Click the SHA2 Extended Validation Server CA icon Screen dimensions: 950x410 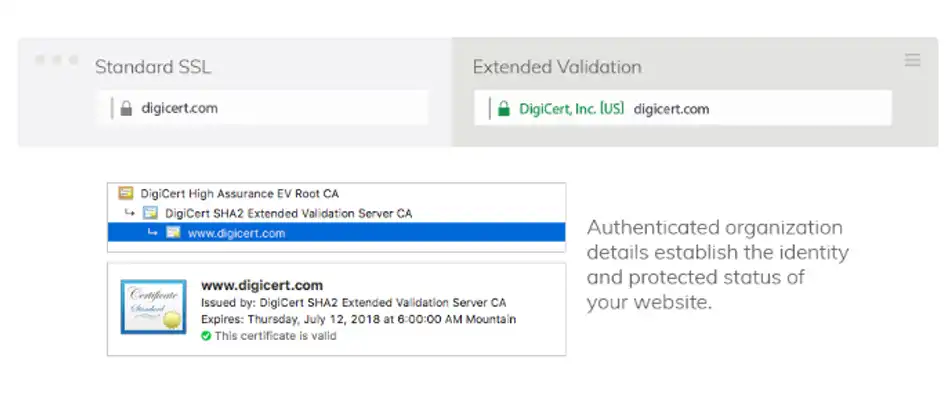click(150, 213)
